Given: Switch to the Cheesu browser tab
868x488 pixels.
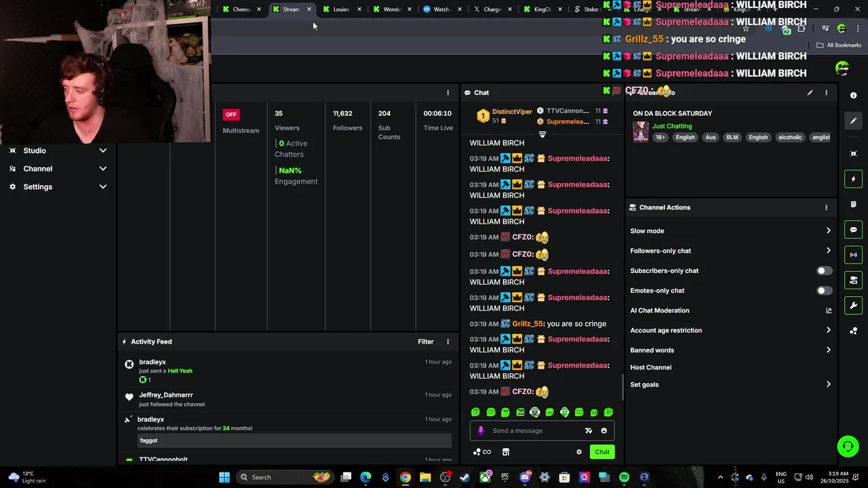Looking at the screenshot, I should click(x=241, y=9).
